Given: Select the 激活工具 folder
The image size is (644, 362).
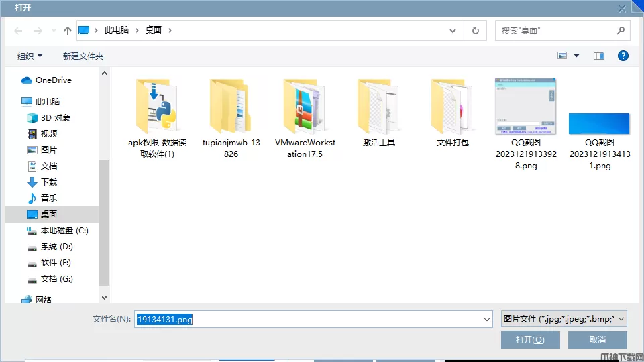Looking at the screenshot, I should pos(378,114).
